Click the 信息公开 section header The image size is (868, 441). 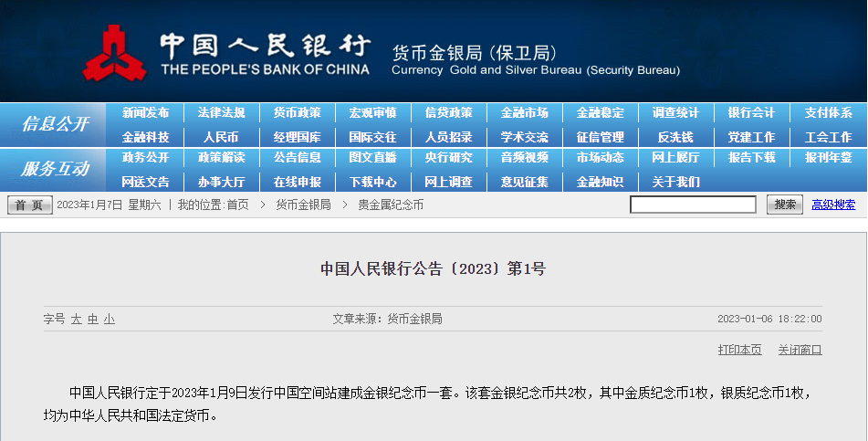pyautogui.click(x=55, y=123)
